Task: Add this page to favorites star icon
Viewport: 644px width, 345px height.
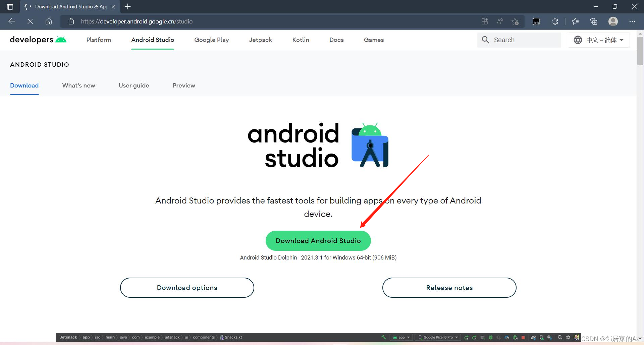Action: pos(515,21)
